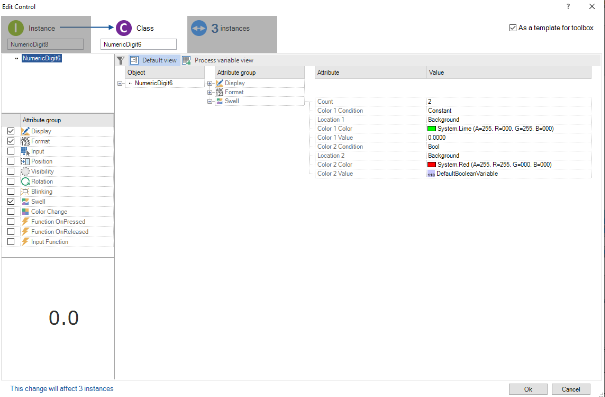Click the purple Class circle icon

[123, 28]
